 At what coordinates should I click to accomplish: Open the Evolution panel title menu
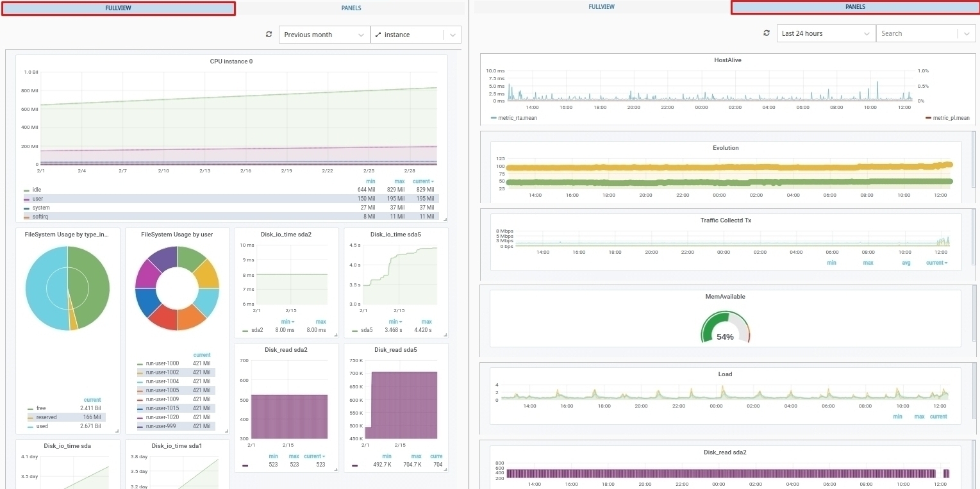[726, 148]
